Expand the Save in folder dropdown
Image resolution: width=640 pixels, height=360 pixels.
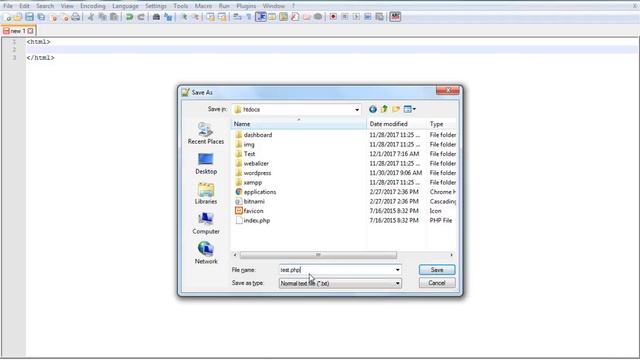357,110
